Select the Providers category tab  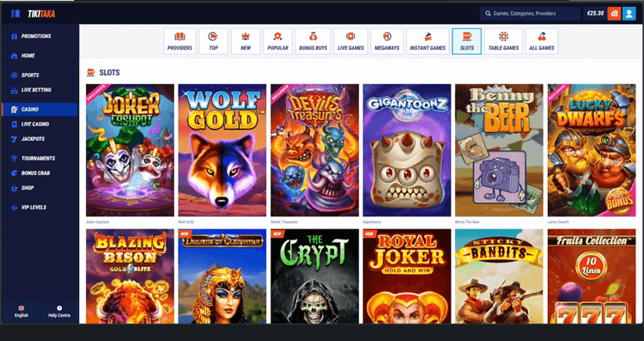tap(179, 41)
